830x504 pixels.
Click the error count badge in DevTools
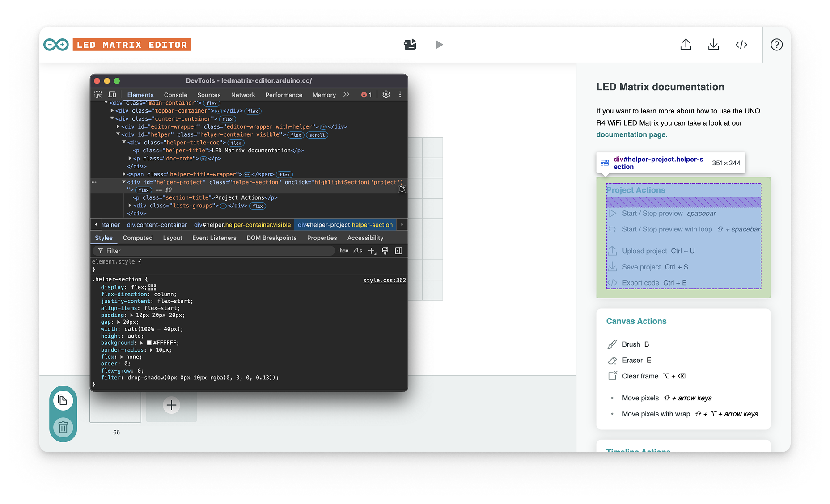[367, 95]
